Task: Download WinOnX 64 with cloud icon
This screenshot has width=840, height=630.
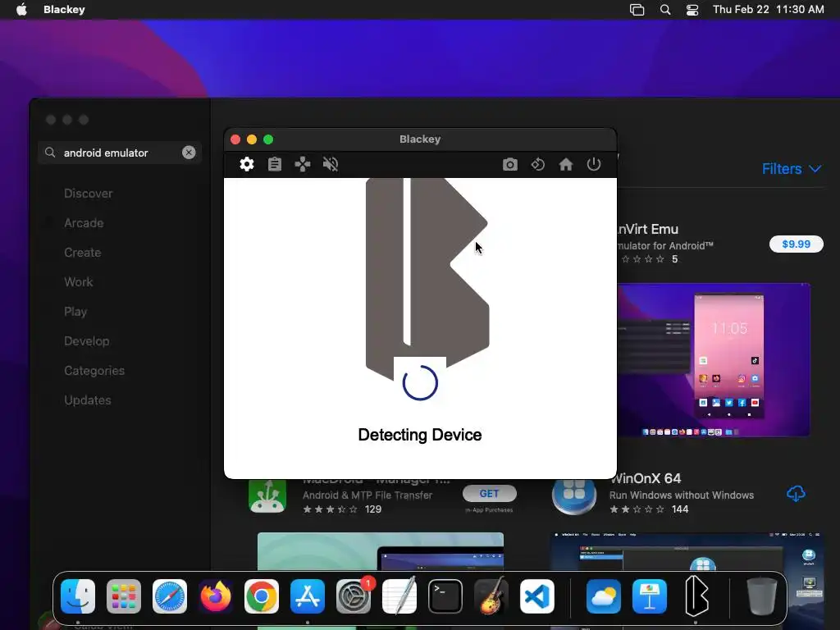Action: 796,494
